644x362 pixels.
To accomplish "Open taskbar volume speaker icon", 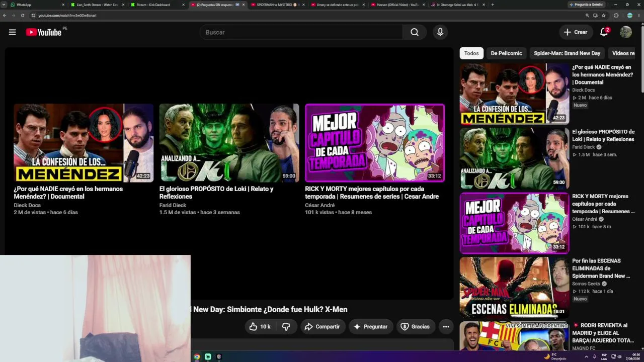I will pos(619,356).
